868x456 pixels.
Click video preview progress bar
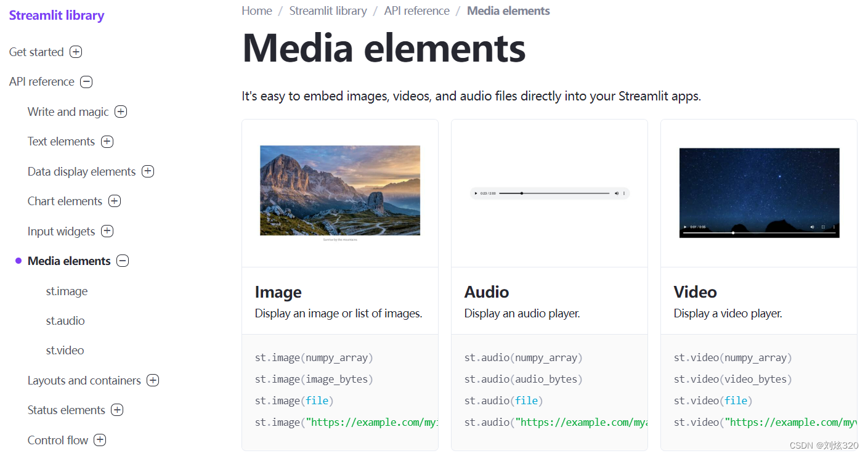(760, 233)
